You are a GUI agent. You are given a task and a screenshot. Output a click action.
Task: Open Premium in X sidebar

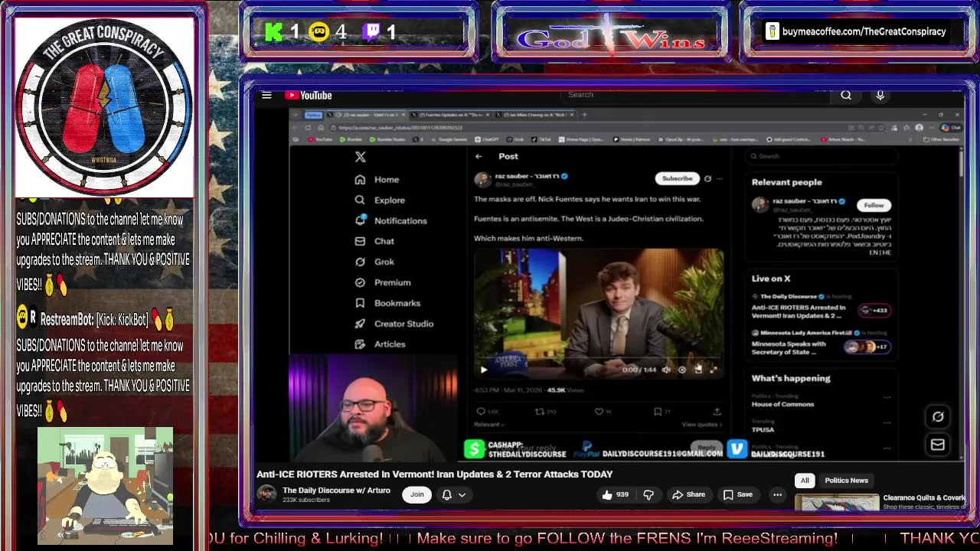point(383,282)
